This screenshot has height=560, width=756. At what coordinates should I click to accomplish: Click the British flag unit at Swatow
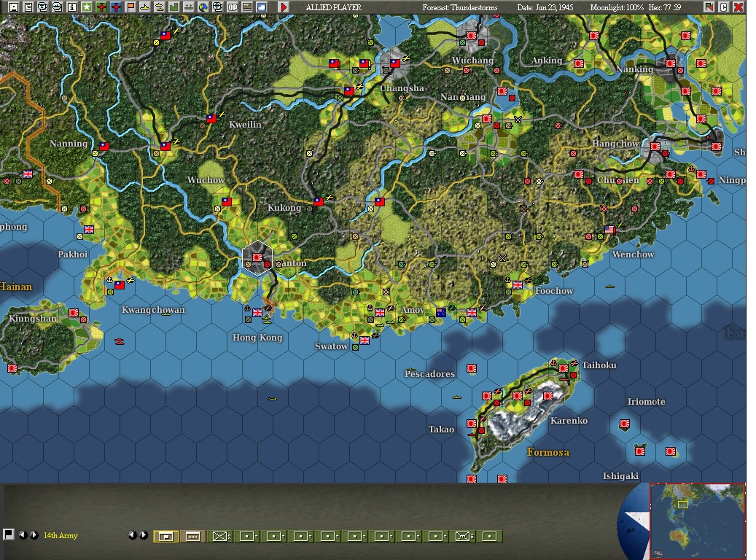[x=365, y=340]
